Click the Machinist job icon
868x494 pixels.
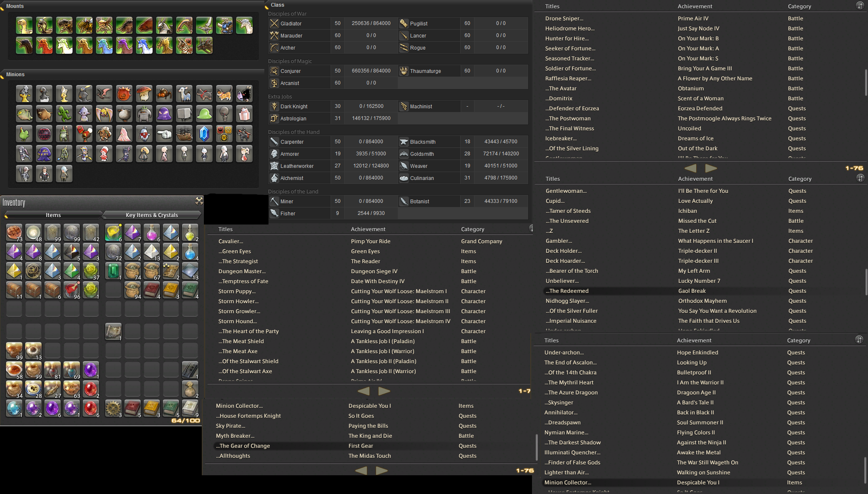(x=404, y=106)
